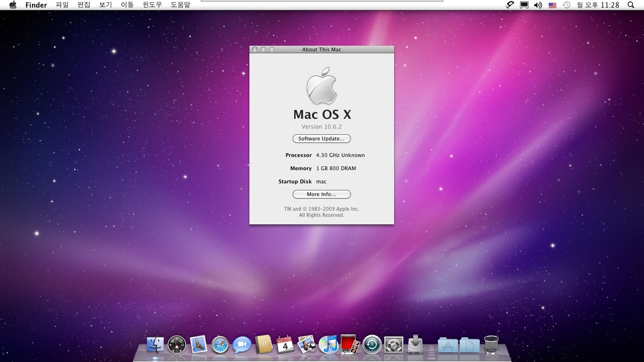
Task: Open the Applications folder stack in Dock
Action: pyautogui.click(x=447, y=345)
